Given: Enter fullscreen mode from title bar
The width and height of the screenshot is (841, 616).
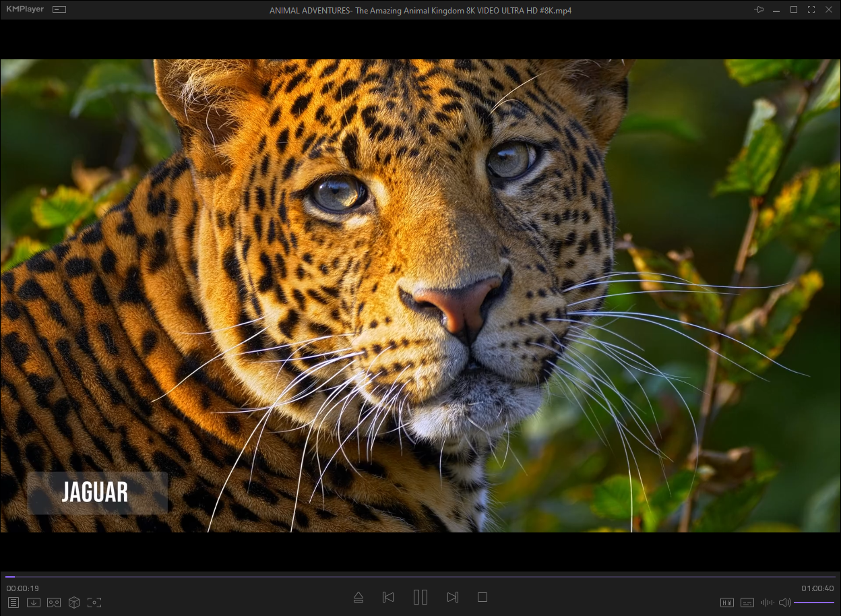Looking at the screenshot, I should [x=811, y=9].
